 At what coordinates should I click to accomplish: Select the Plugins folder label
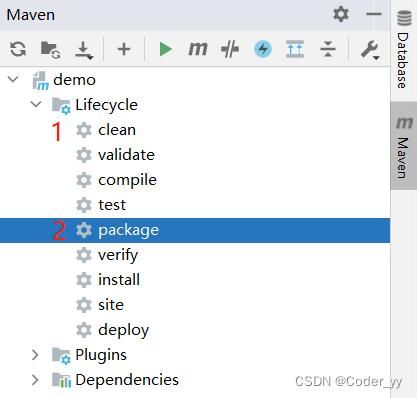101,355
